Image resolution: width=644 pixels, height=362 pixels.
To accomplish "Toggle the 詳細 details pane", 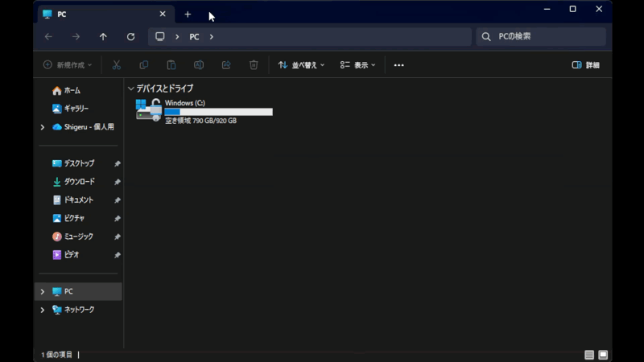I will [585, 65].
